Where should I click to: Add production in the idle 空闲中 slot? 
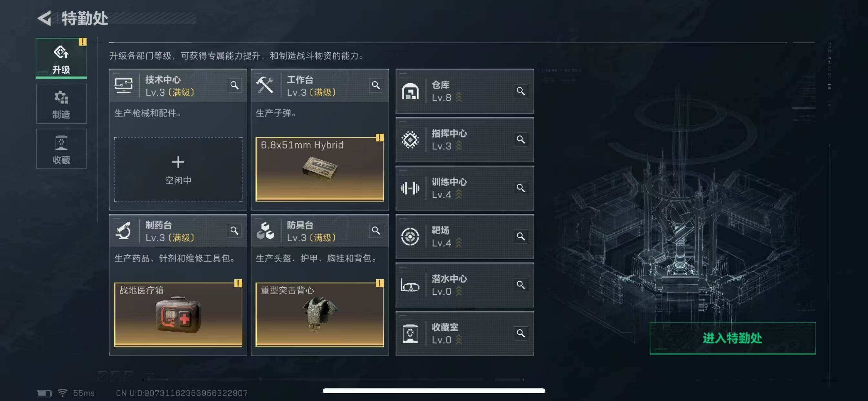pyautogui.click(x=178, y=169)
